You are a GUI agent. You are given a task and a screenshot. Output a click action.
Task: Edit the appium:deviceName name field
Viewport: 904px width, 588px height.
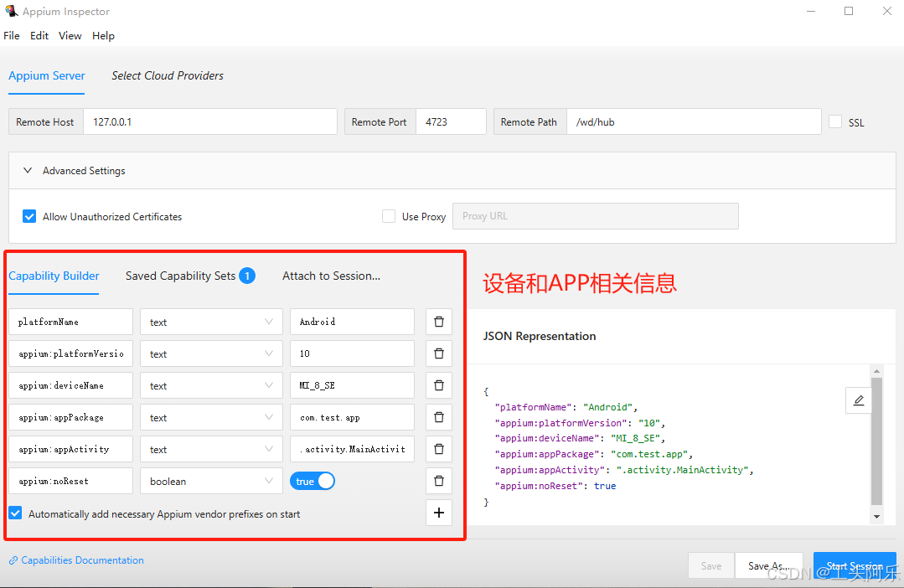[71, 385]
